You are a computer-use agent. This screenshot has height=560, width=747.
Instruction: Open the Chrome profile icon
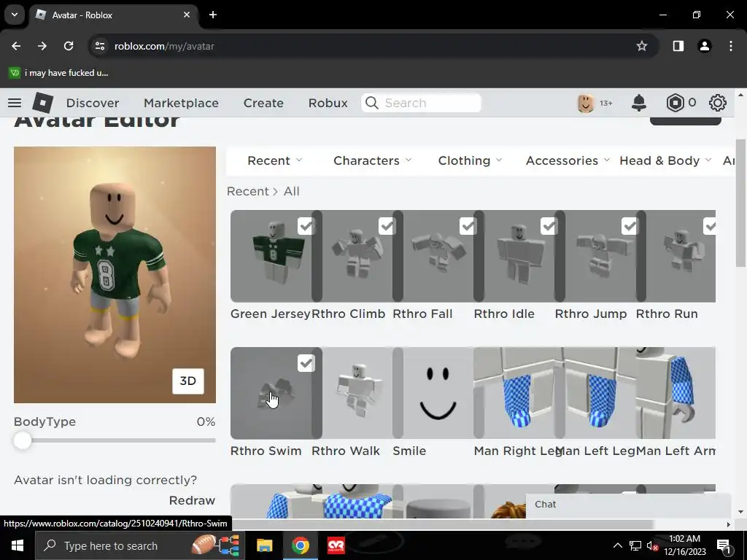pos(705,46)
